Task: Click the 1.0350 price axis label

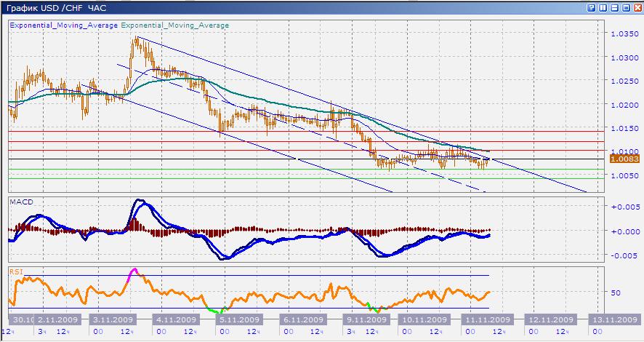Action: [624, 34]
